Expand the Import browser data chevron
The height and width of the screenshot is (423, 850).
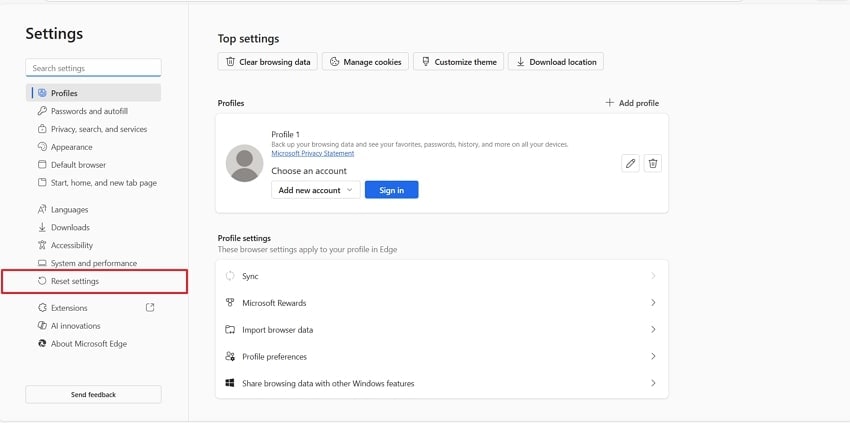click(x=653, y=330)
